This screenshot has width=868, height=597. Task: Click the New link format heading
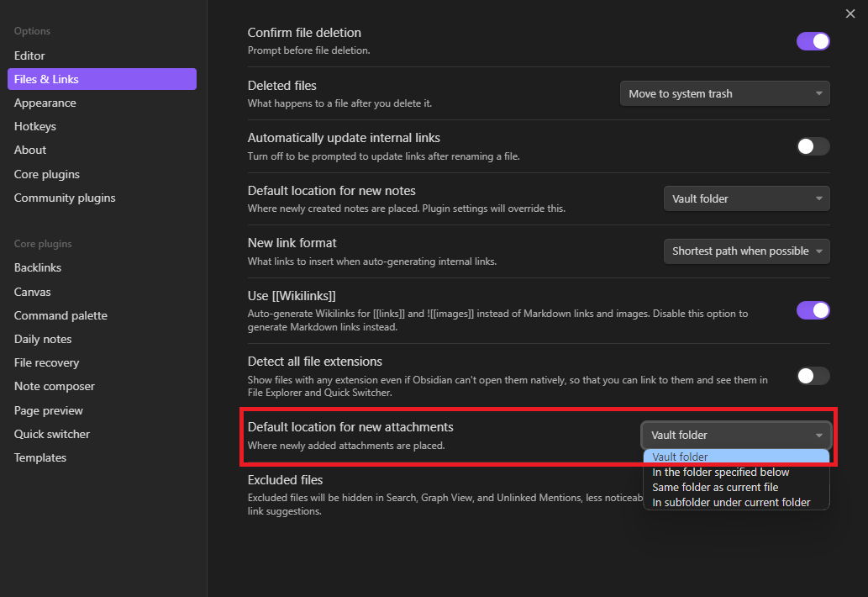[292, 243]
